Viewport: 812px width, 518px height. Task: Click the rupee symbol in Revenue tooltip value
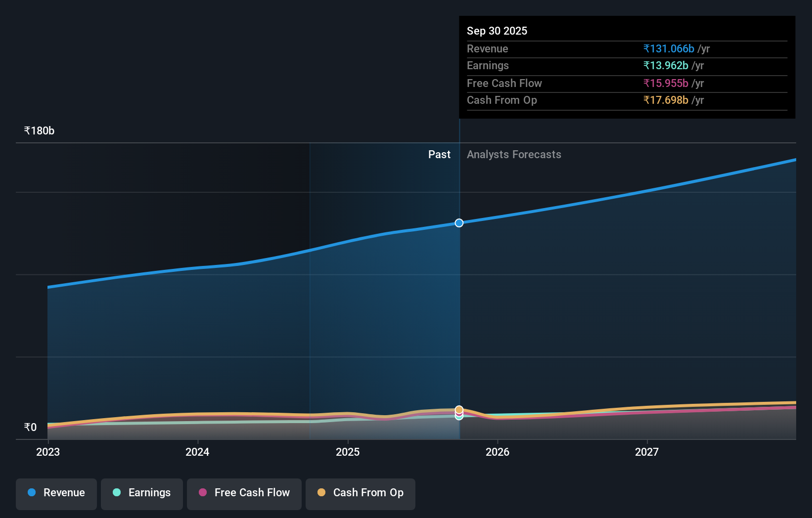tap(647, 48)
